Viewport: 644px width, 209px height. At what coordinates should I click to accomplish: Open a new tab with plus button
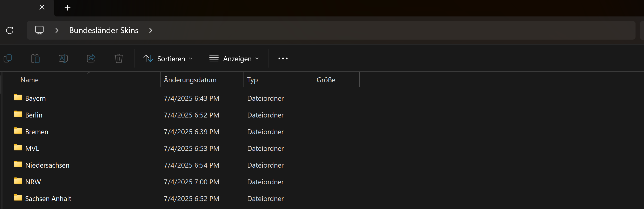(x=67, y=8)
